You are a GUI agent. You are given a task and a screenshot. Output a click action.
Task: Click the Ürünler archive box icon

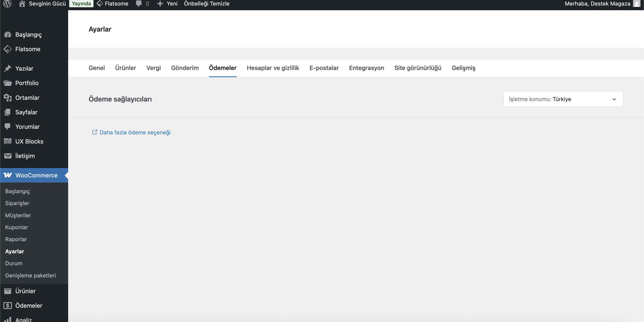[8, 291]
